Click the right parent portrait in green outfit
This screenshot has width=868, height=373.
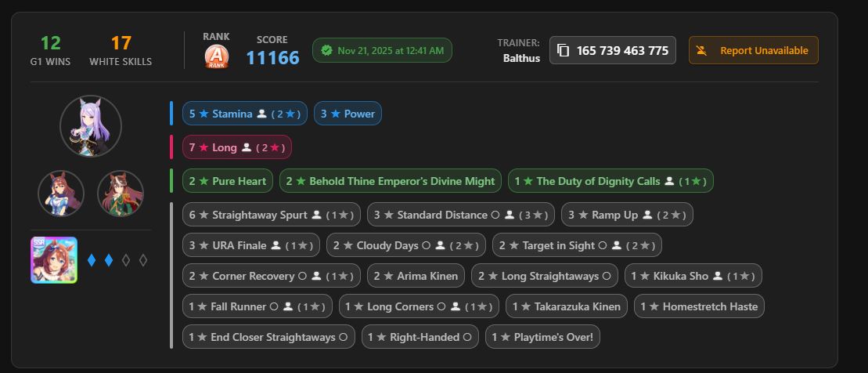pos(121,194)
